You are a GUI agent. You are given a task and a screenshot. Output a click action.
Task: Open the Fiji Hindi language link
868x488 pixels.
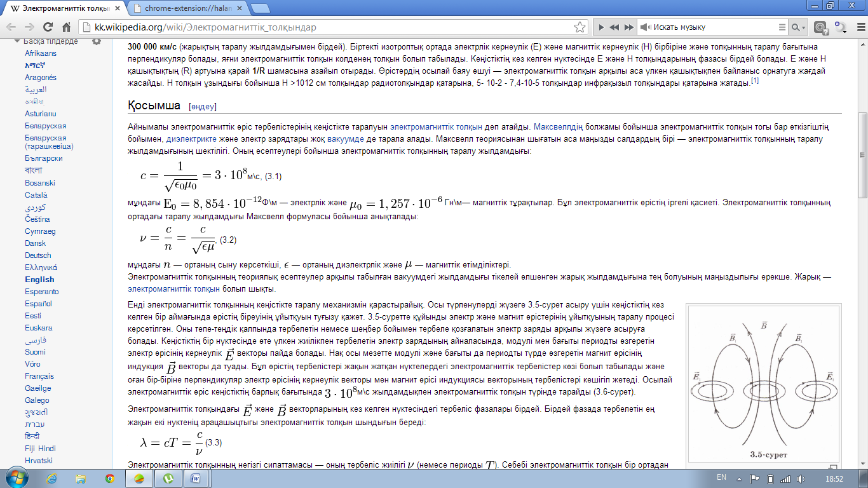tap(41, 449)
